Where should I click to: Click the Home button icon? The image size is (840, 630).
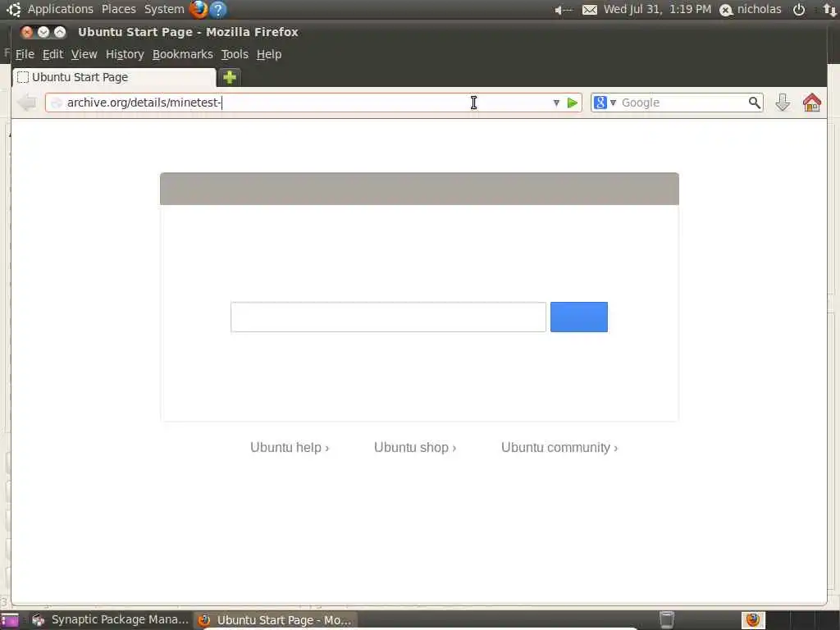811,103
